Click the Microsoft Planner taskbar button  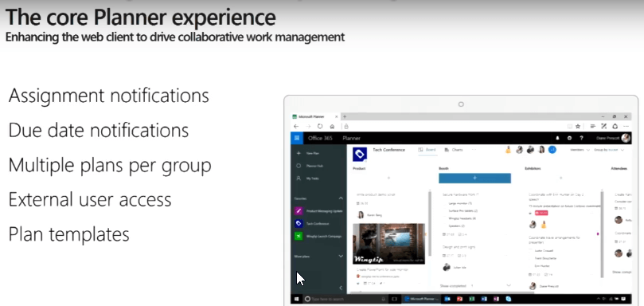click(x=421, y=299)
